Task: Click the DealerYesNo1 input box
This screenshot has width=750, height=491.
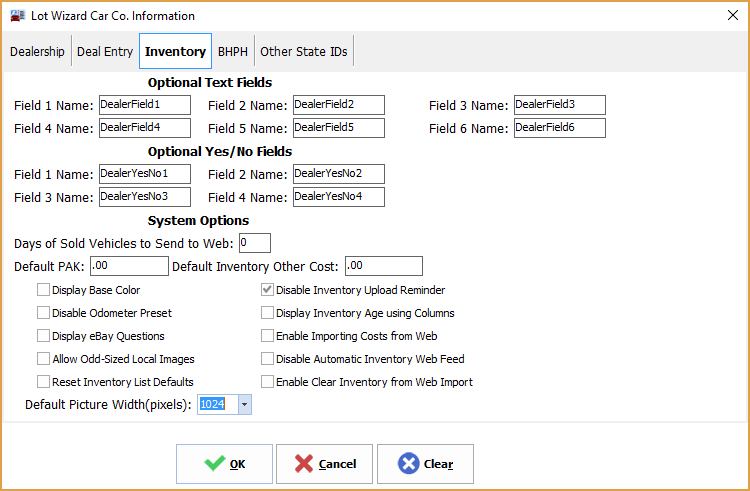Action: pyautogui.click(x=145, y=174)
